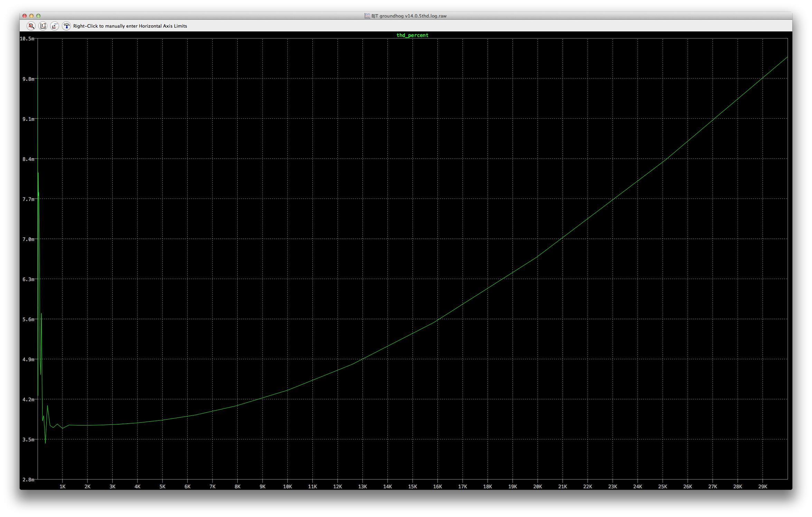Click the 10K horizontal axis label

[287, 487]
